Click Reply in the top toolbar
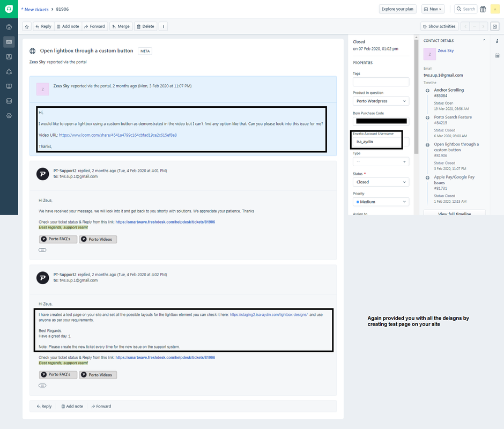This screenshot has width=504, height=429. point(43,26)
